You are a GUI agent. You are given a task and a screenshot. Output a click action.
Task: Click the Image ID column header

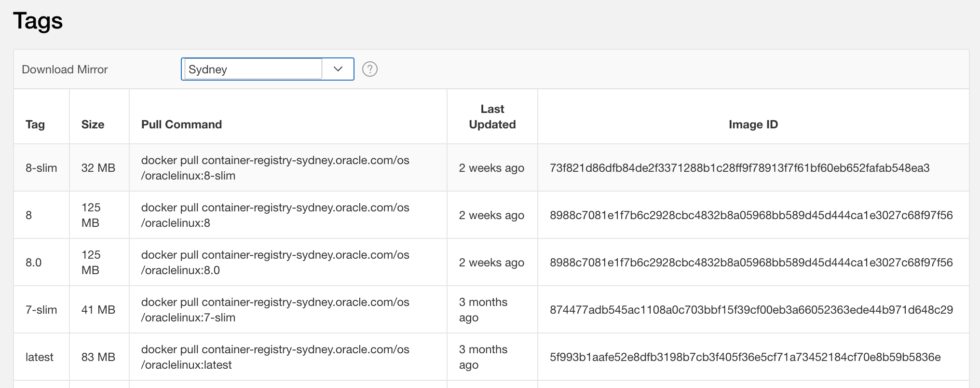click(753, 125)
